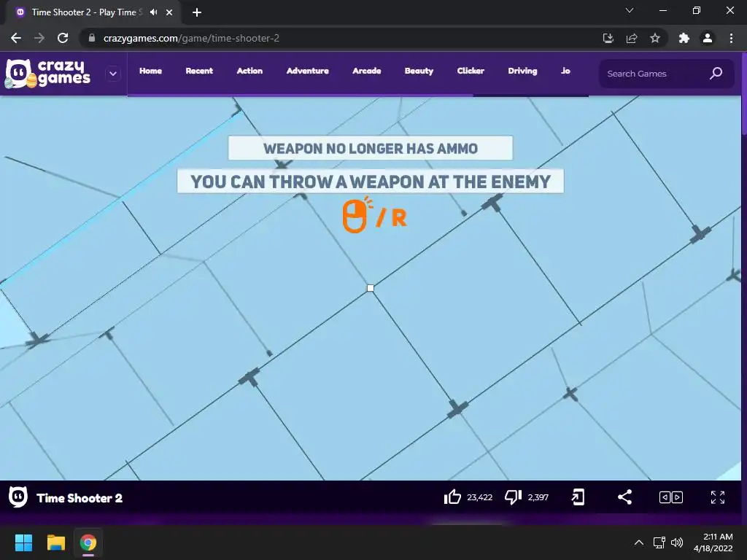This screenshot has width=747, height=560.
Task: Open the Chrome extensions menu
Action: click(684, 38)
